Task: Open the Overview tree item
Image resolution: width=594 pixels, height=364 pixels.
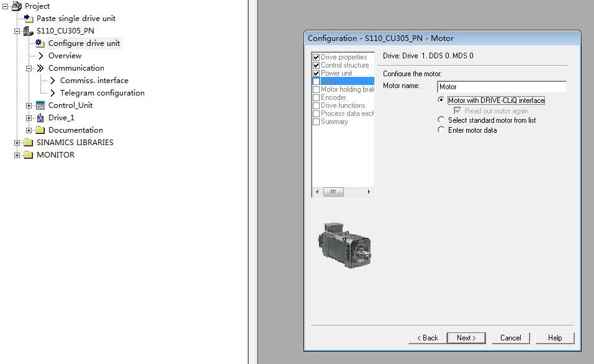Action: pyautogui.click(x=65, y=56)
